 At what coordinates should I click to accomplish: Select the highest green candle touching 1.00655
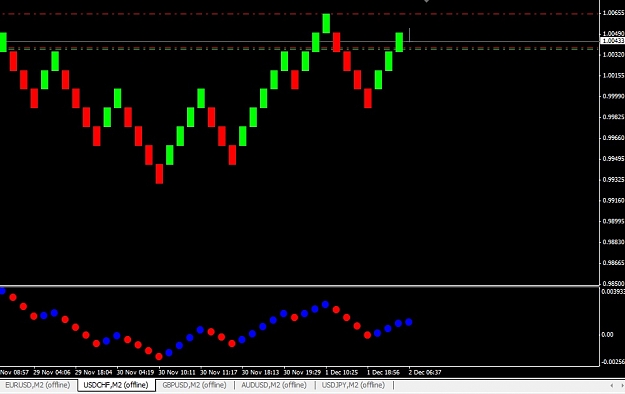coord(326,23)
